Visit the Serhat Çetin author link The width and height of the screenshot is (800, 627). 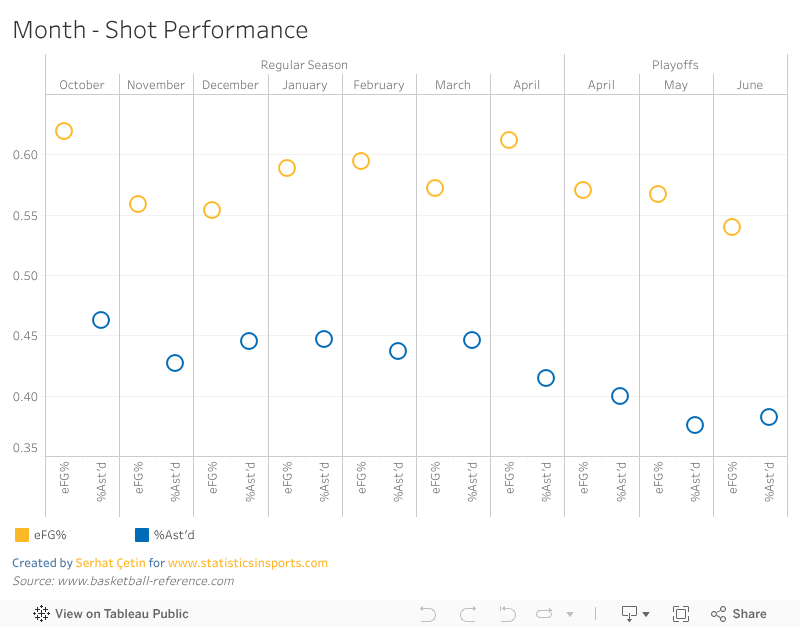click(x=110, y=563)
